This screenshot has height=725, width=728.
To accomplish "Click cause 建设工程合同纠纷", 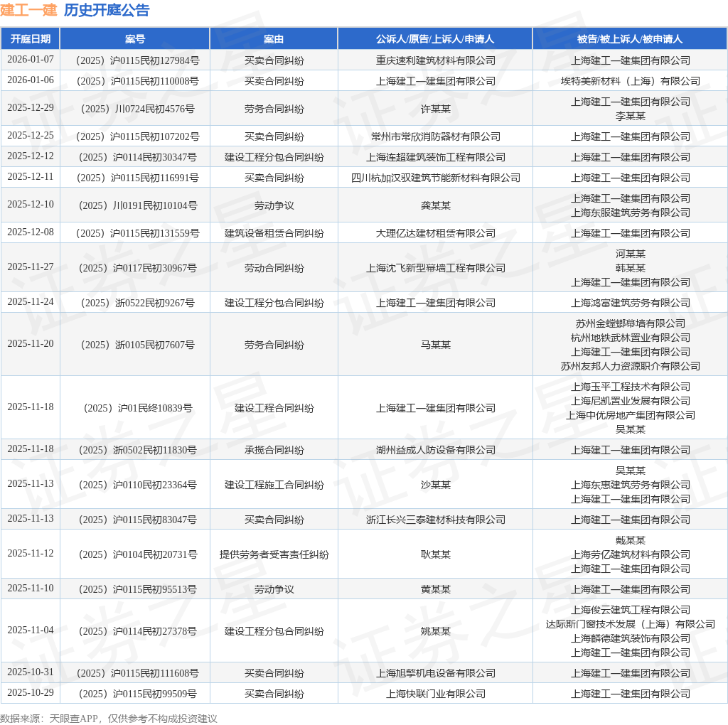I will click(x=274, y=408).
